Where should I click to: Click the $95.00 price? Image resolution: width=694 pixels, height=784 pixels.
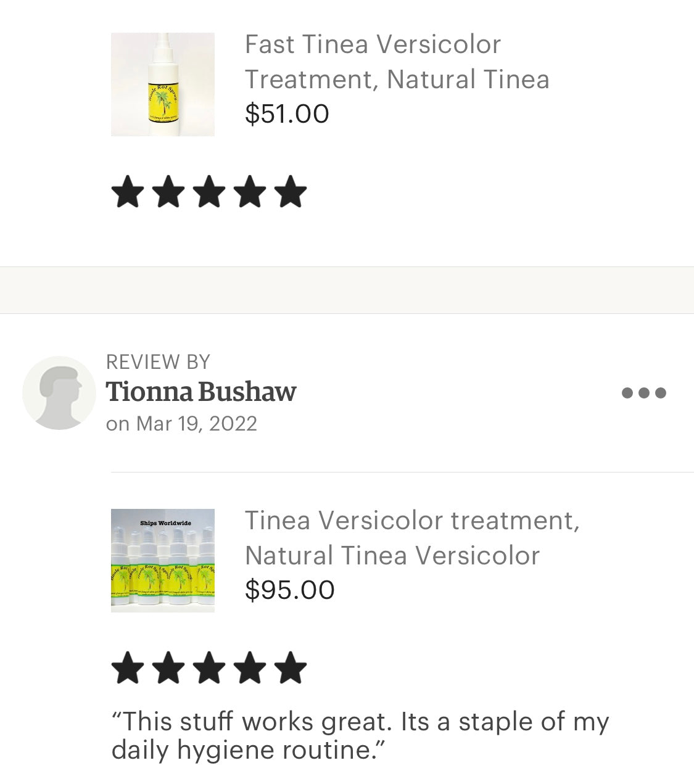pyautogui.click(x=290, y=590)
